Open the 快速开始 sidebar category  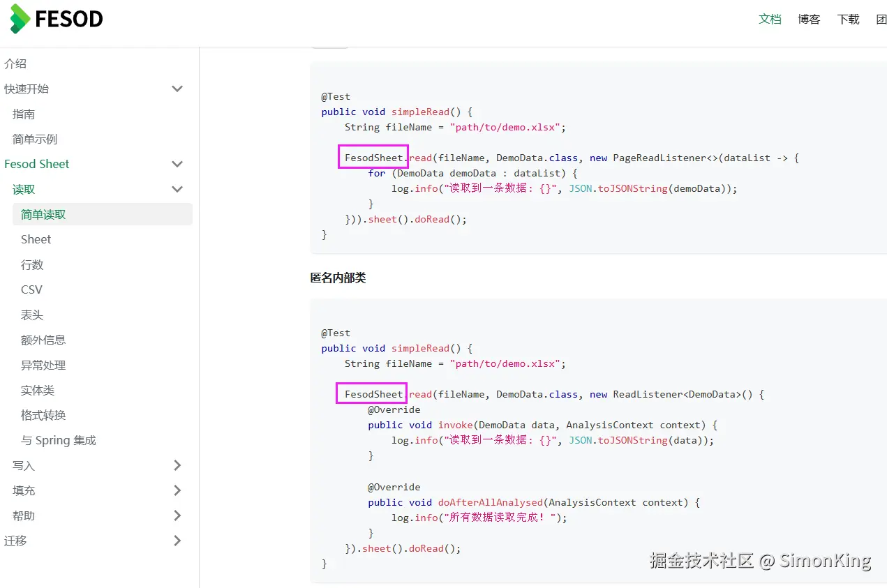pos(27,89)
